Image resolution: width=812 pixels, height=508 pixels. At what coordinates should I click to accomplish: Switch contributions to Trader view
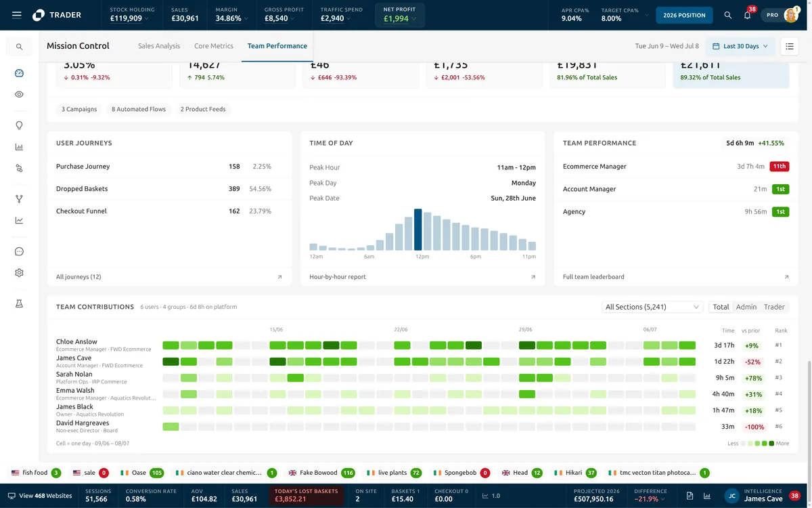(x=774, y=307)
